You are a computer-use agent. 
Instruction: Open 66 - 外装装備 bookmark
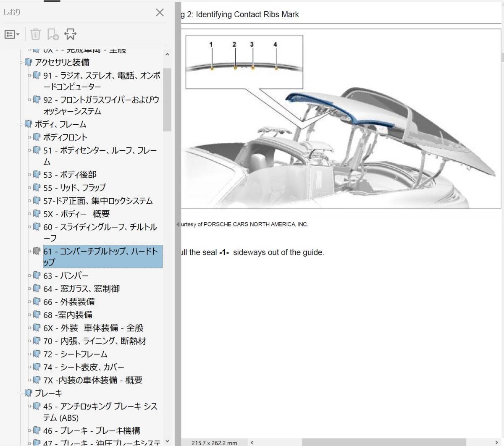[x=69, y=302]
